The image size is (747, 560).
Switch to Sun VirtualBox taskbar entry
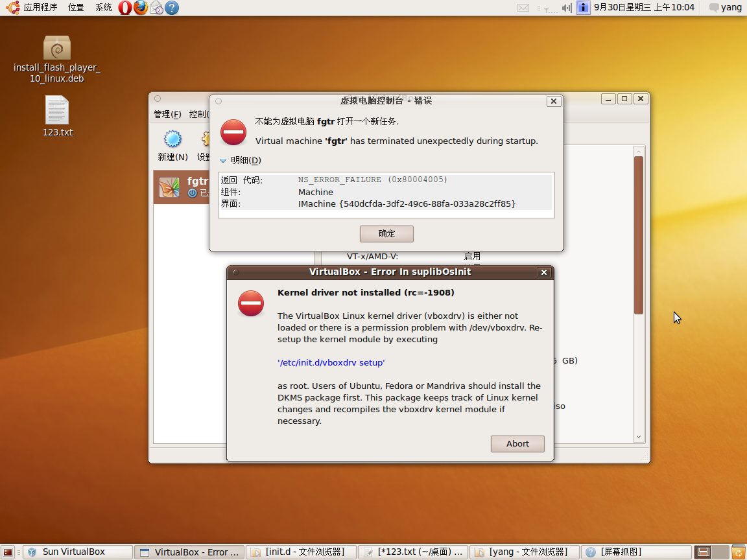coord(78,552)
